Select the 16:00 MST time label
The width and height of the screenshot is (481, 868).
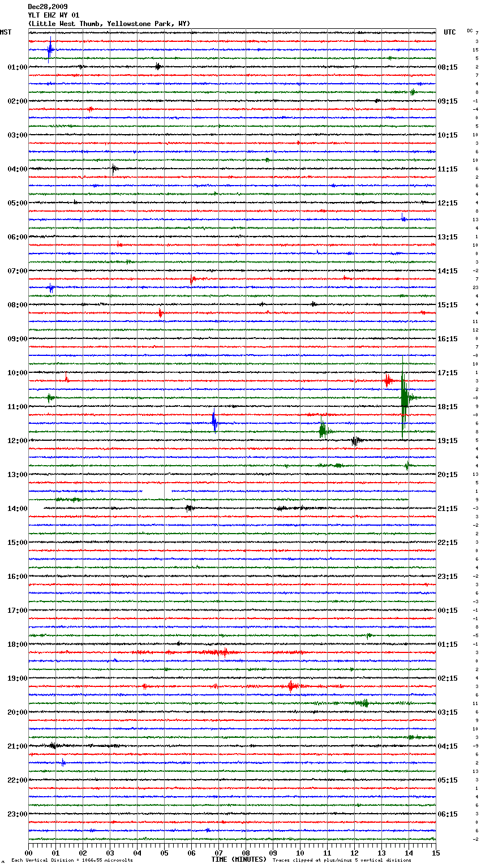(18, 577)
